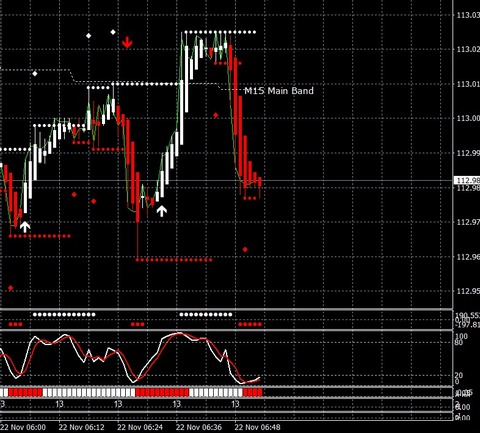480x433 pixels.
Task: Click the 112.99 price axis label
Action: (x=468, y=153)
